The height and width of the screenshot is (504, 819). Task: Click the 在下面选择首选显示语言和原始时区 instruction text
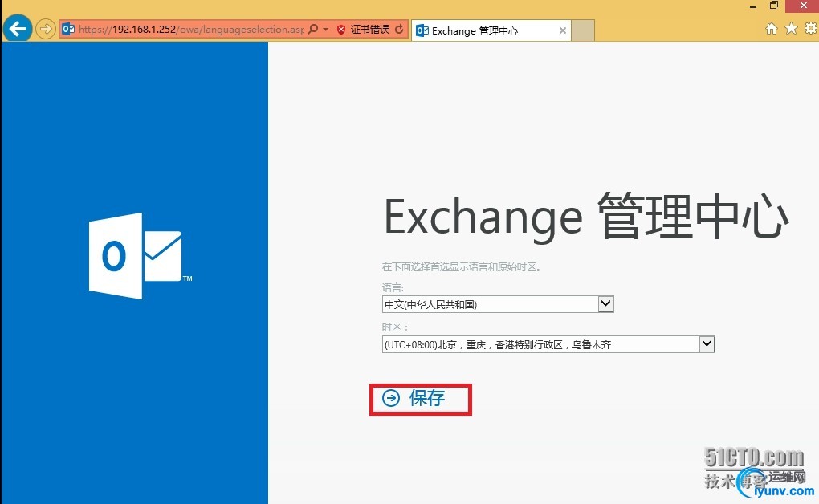[462, 267]
